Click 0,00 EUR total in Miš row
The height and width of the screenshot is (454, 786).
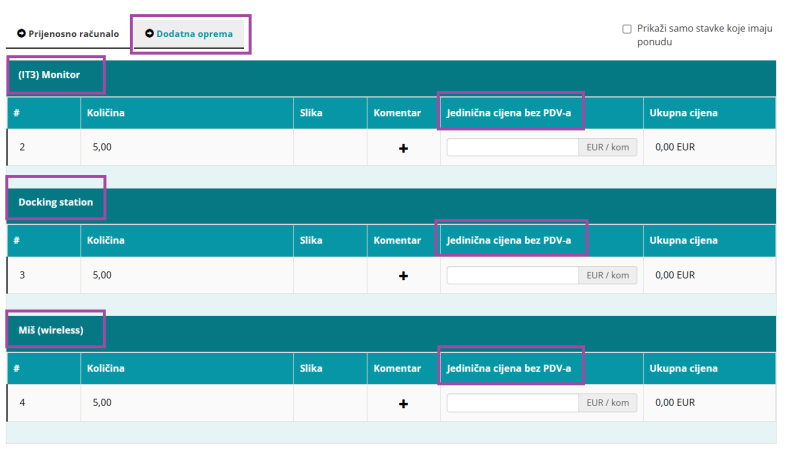(674, 402)
